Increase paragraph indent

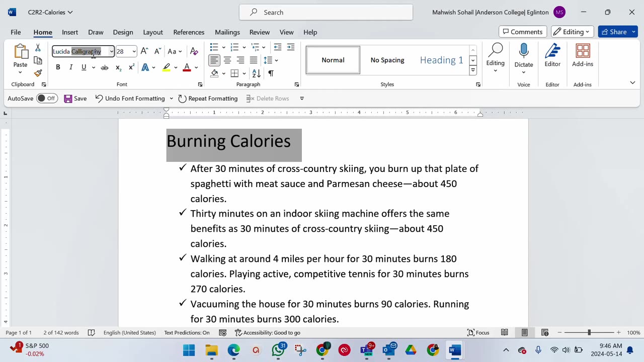(x=291, y=47)
